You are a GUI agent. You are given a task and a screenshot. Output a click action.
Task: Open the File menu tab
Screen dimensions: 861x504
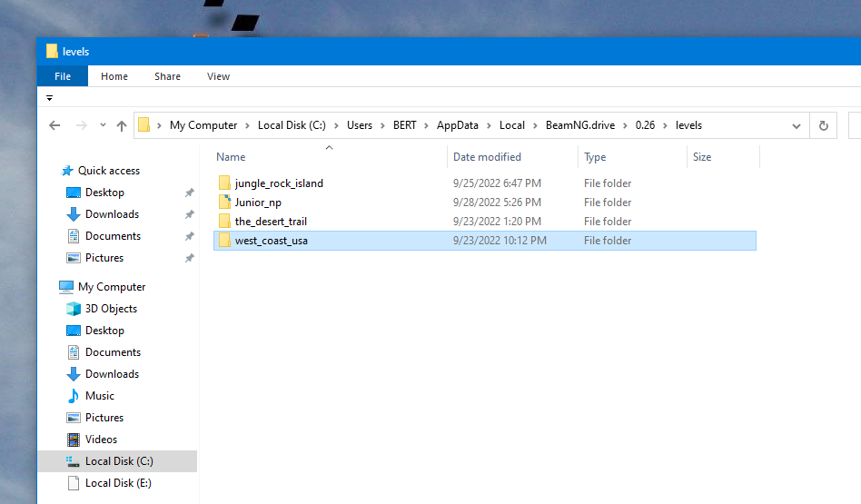[x=63, y=76]
